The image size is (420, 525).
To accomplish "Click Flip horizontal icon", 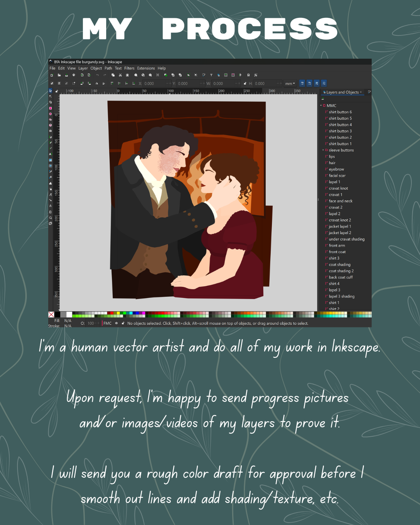I will [x=96, y=83].
